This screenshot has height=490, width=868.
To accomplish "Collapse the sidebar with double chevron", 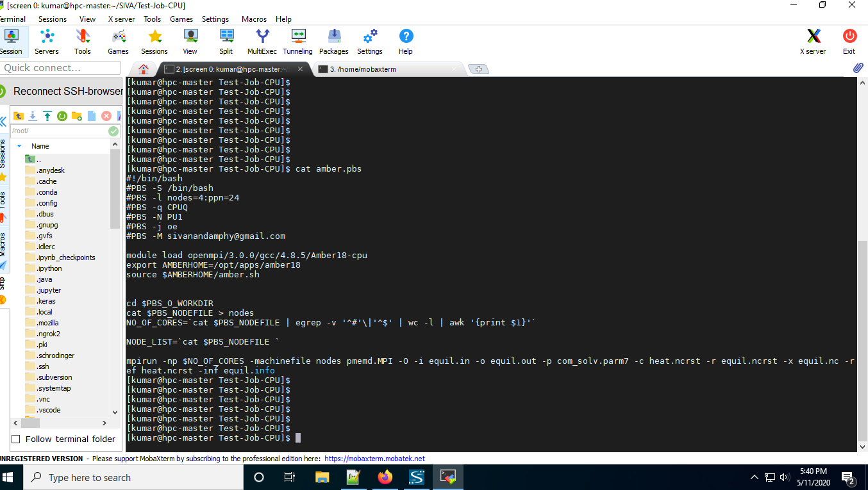I will point(3,121).
